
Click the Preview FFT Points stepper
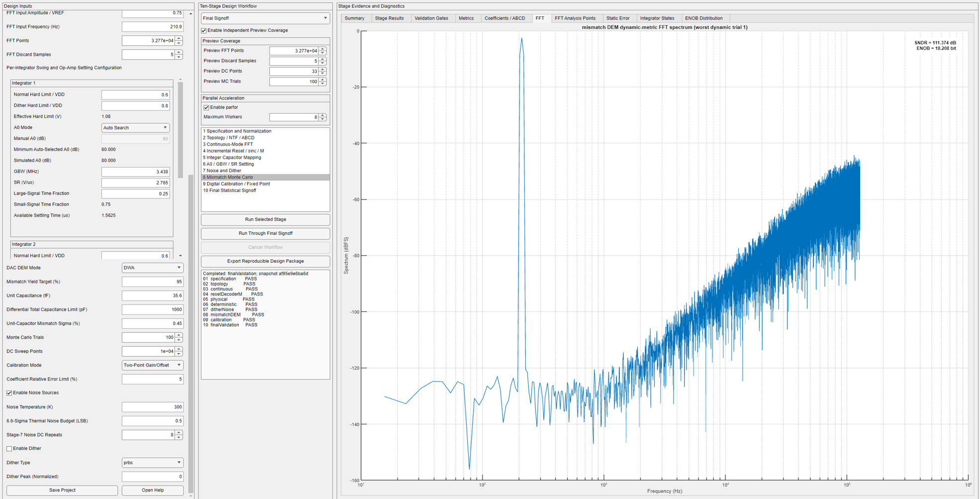[x=323, y=51]
